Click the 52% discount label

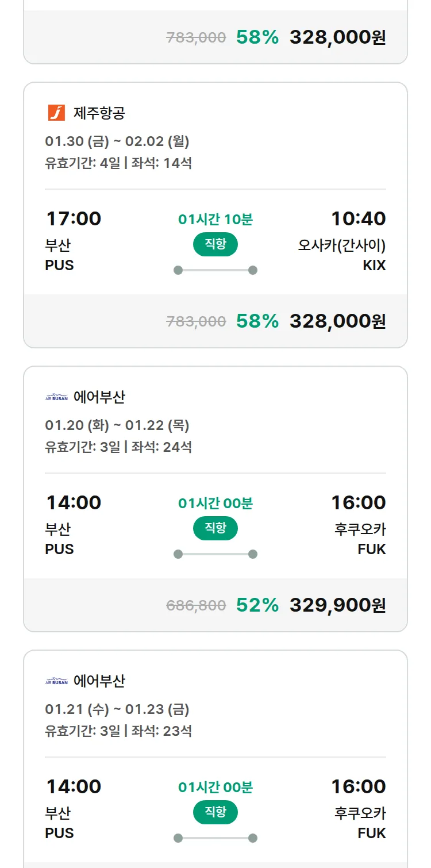pos(257,605)
